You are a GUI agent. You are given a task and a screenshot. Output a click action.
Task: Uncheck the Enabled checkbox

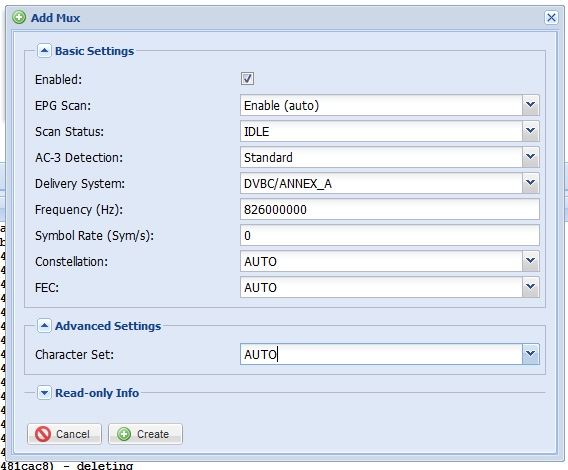247,79
